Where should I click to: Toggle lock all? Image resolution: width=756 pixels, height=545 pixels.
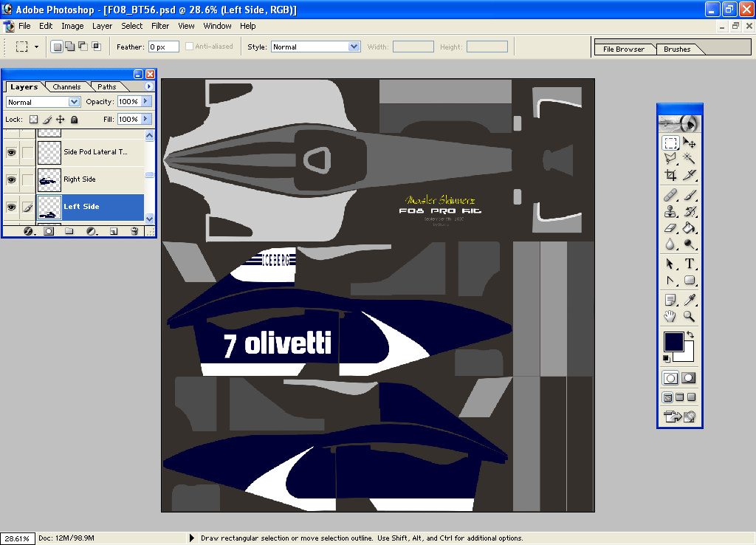click(75, 119)
